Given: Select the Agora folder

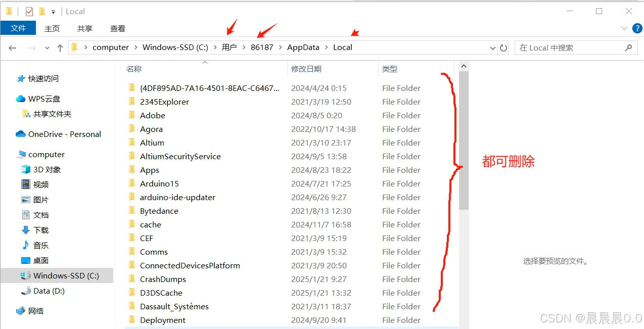Looking at the screenshot, I should click(x=151, y=129).
